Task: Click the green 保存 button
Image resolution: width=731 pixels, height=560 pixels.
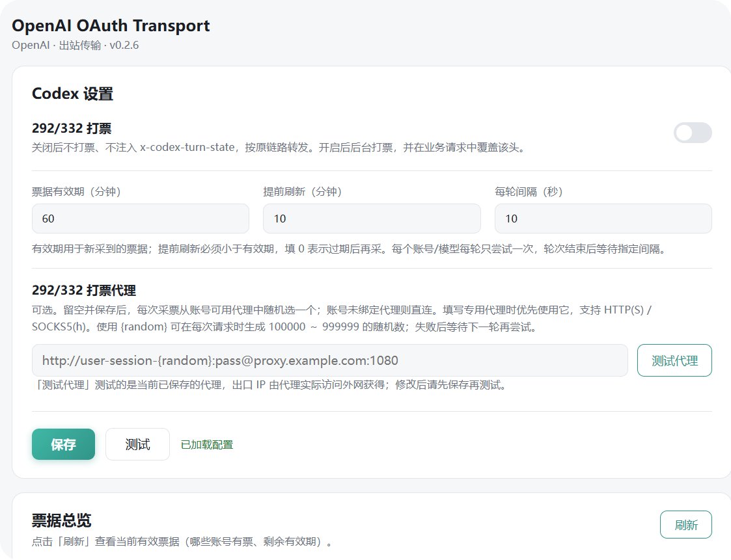Action: click(63, 444)
